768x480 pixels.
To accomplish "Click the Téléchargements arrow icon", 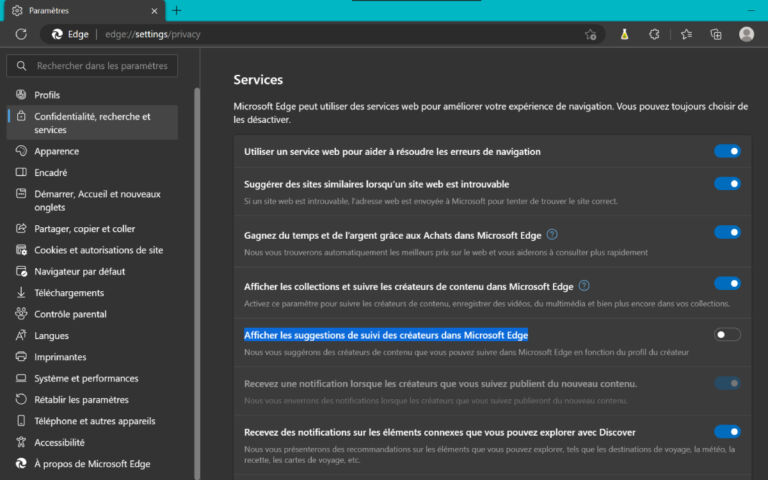I will [x=21, y=292].
